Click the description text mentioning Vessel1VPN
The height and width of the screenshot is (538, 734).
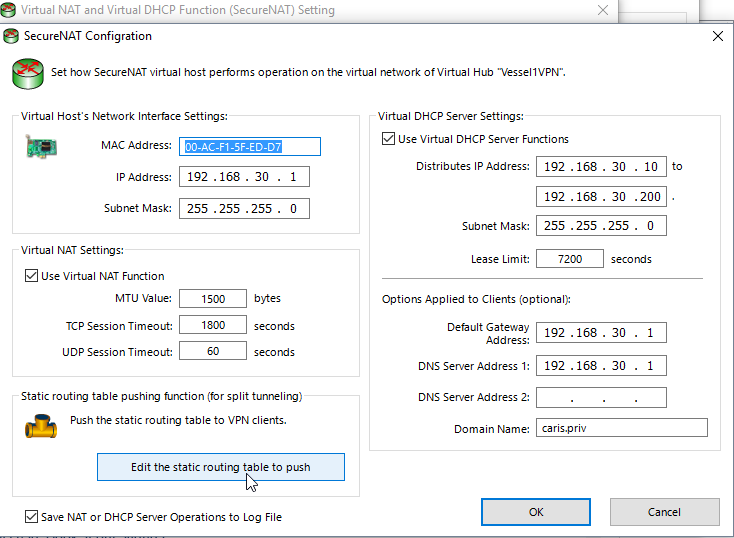[x=308, y=72]
